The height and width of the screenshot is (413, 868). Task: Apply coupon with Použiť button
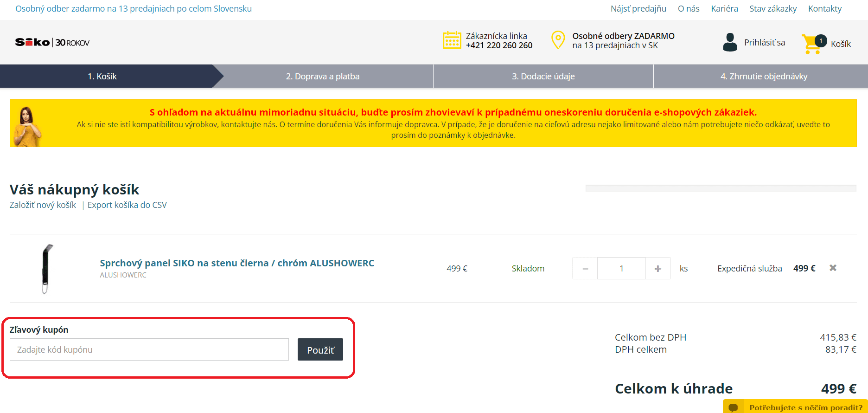pos(320,349)
